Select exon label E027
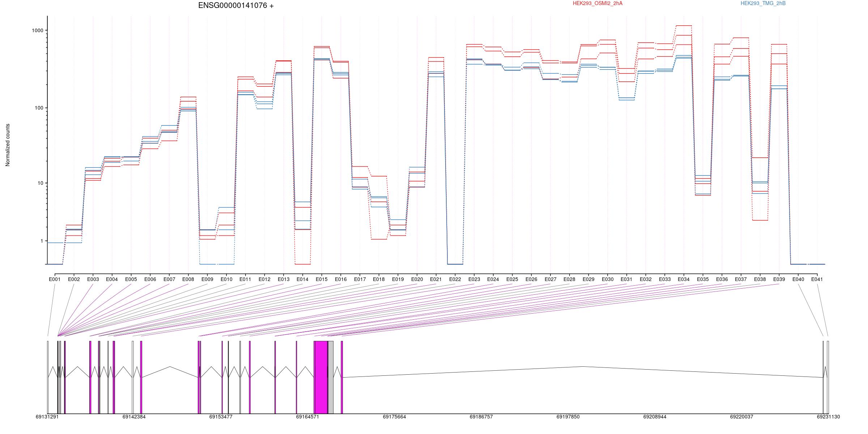This screenshot has width=868, height=434. [550, 279]
